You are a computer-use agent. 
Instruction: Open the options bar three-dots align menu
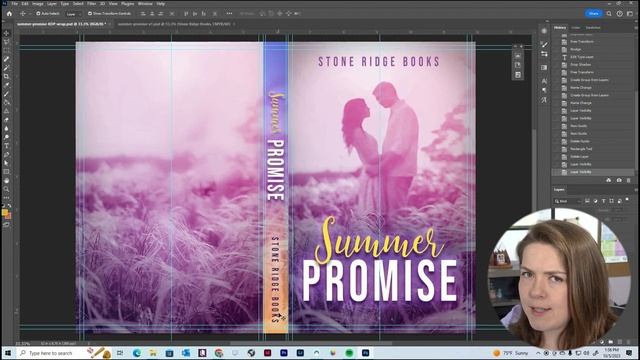[x=229, y=13]
